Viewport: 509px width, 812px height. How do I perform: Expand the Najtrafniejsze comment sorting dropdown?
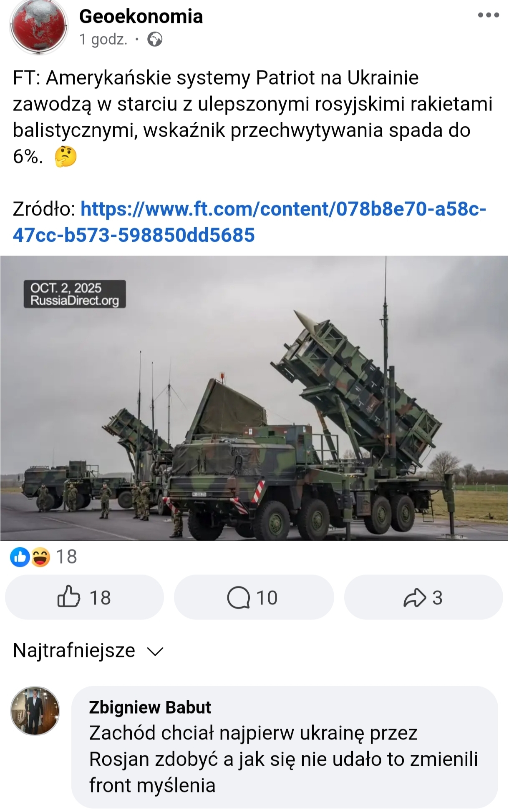point(88,650)
